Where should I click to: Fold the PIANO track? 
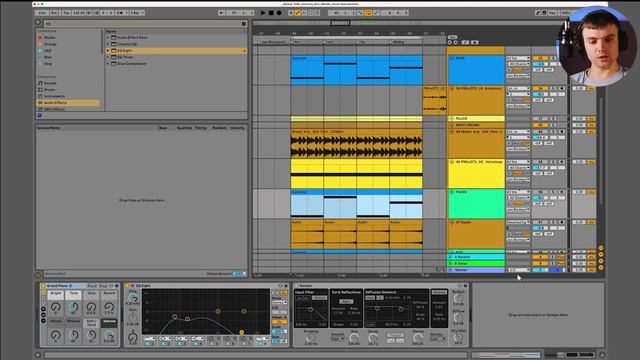[x=451, y=192]
